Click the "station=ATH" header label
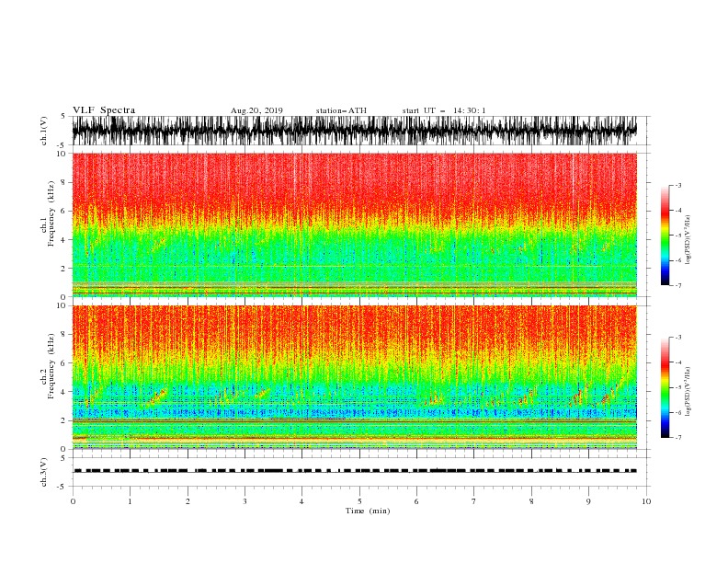Viewport: 728px width, 563px height. click(x=341, y=110)
